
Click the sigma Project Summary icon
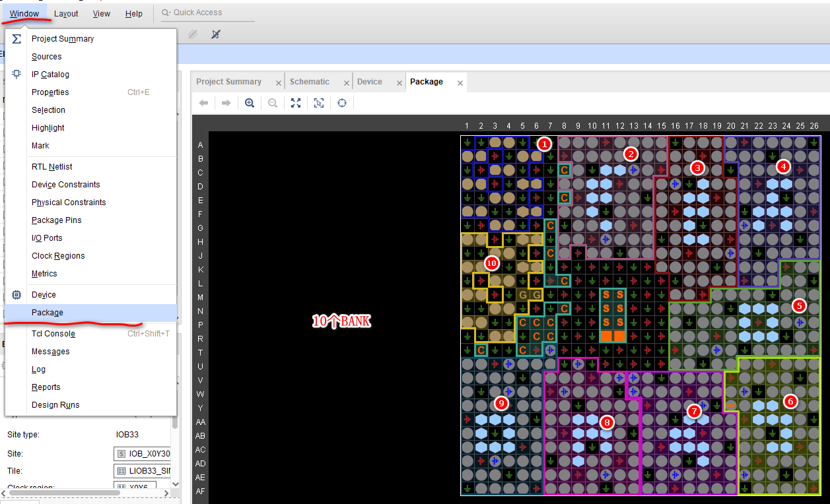[x=17, y=39]
